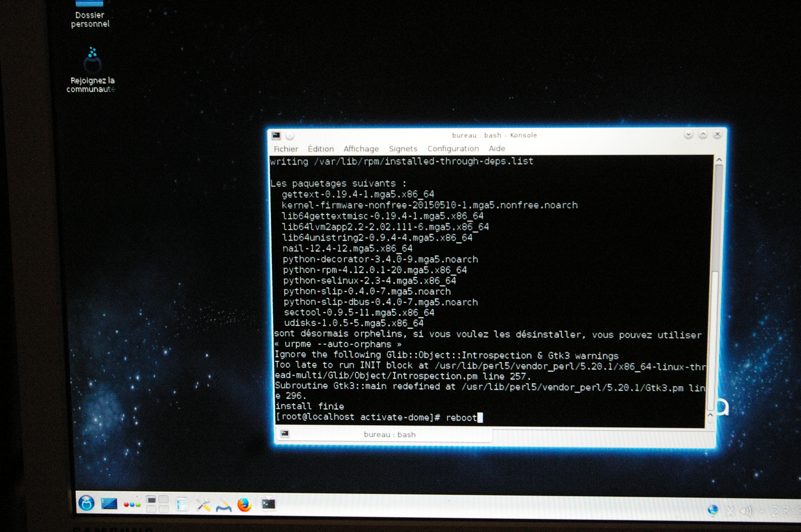
Task: Click the volume speaker tray icon
Action: pos(745,511)
